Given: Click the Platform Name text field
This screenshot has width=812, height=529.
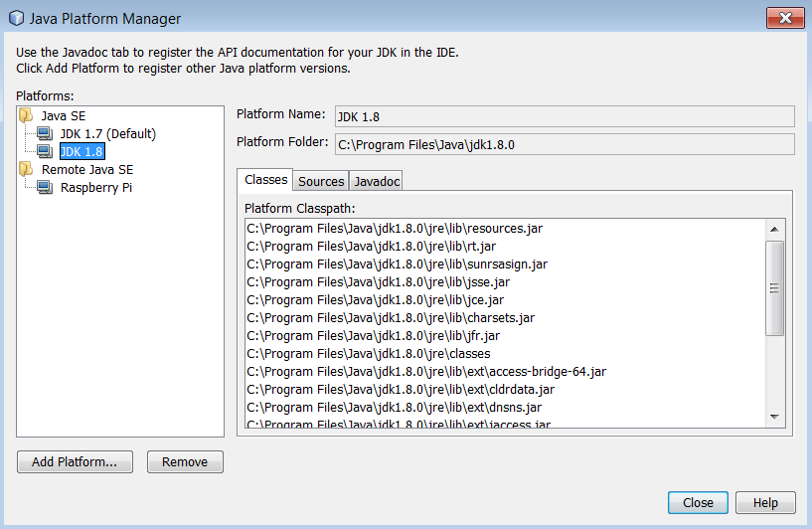Looking at the screenshot, I should (564, 116).
